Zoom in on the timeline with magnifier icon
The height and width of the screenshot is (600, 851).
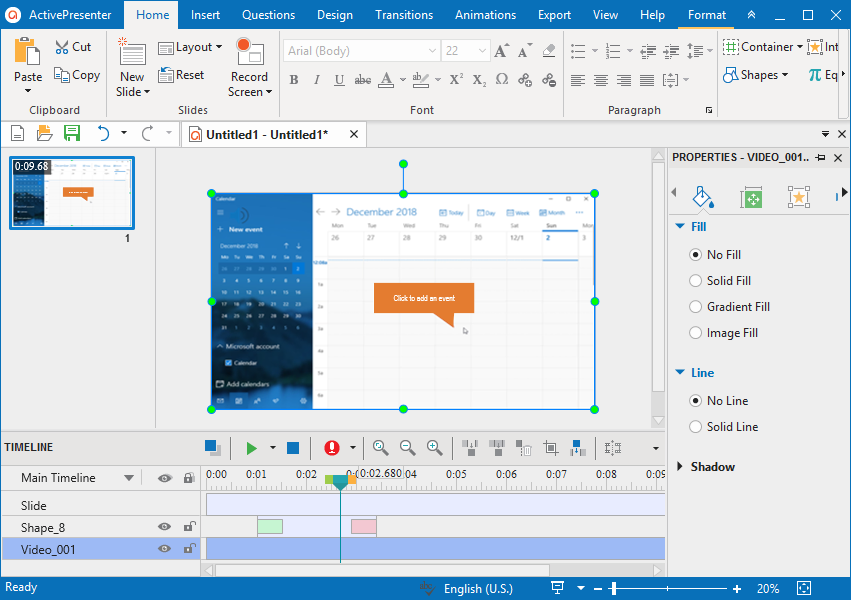pos(435,447)
